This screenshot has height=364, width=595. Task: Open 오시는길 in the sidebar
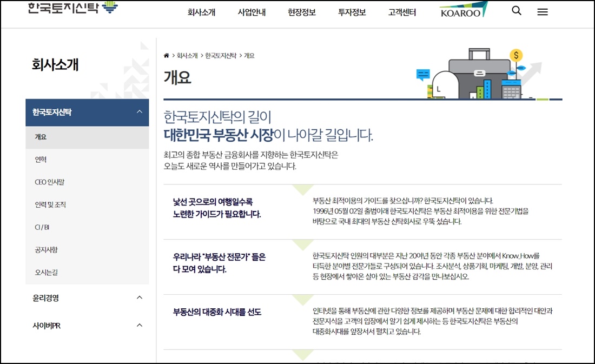coord(47,273)
